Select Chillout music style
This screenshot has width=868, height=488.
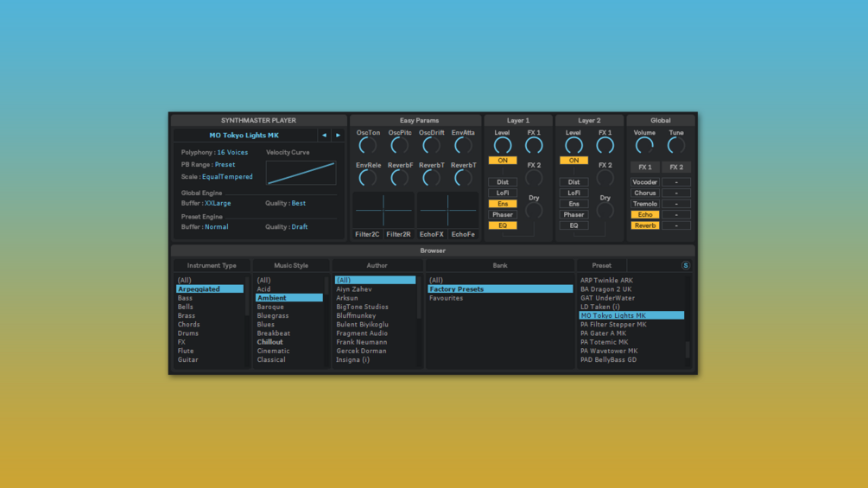coord(289,342)
